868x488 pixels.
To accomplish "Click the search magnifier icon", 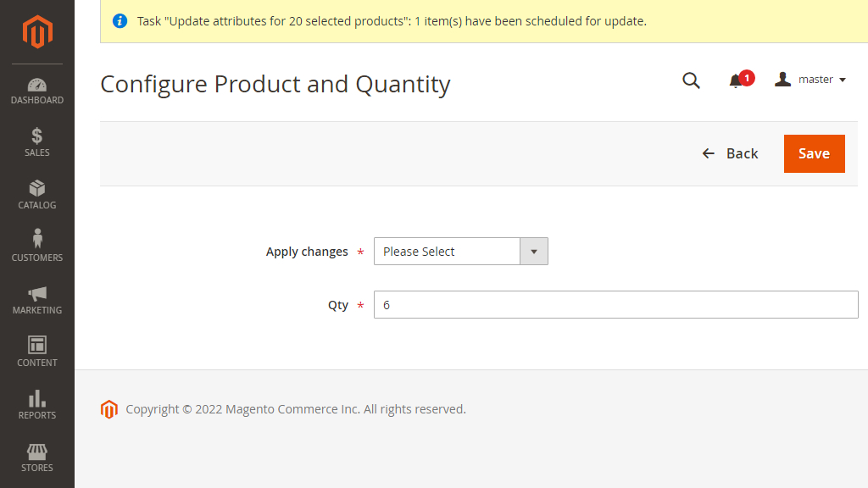I will click(x=691, y=80).
